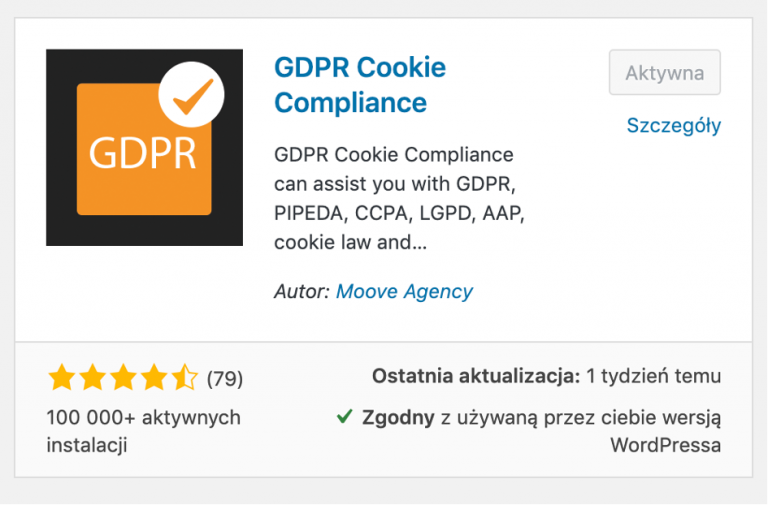
Task: Click the (79) ratings count
Action: [x=225, y=379]
